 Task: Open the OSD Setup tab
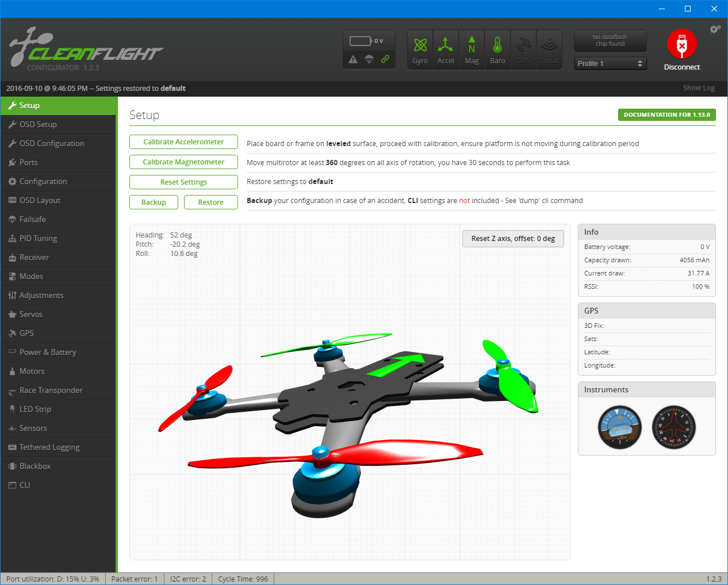(x=58, y=125)
